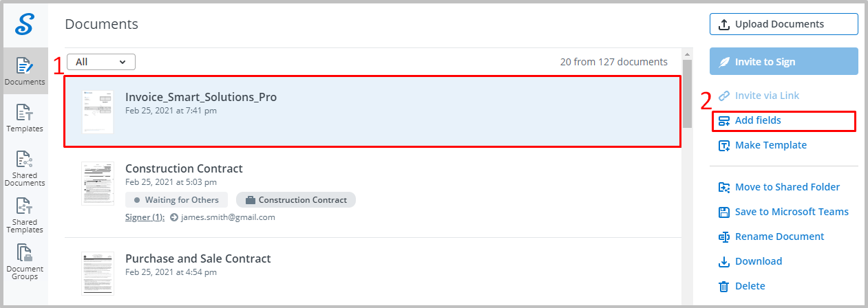Select Invite via Link option
This screenshot has height=308, width=868.
759,96
